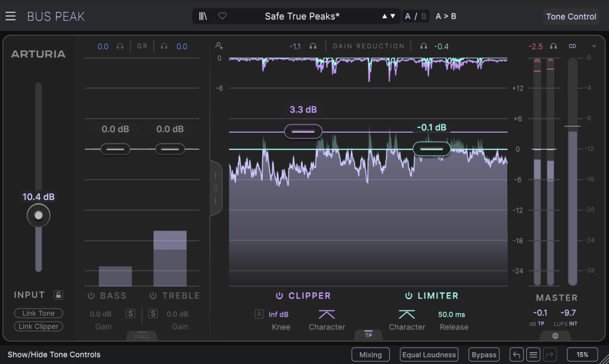This screenshot has width=609, height=364.
Task: Expand the FREQ panel tab
Action: tap(141, 336)
